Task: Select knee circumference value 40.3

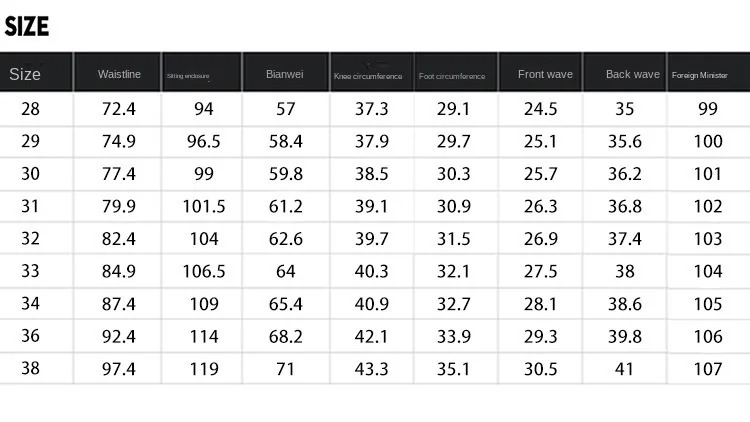Action: [372, 271]
